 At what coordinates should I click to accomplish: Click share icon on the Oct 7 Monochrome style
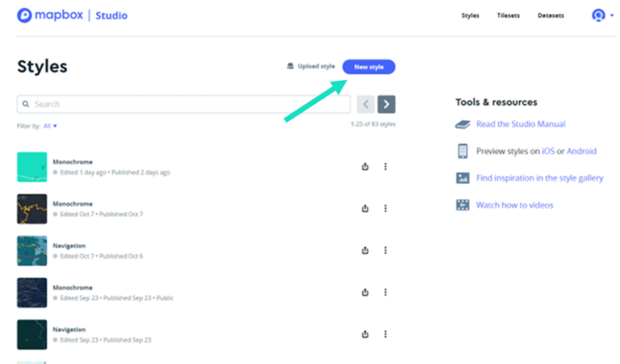pos(365,208)
